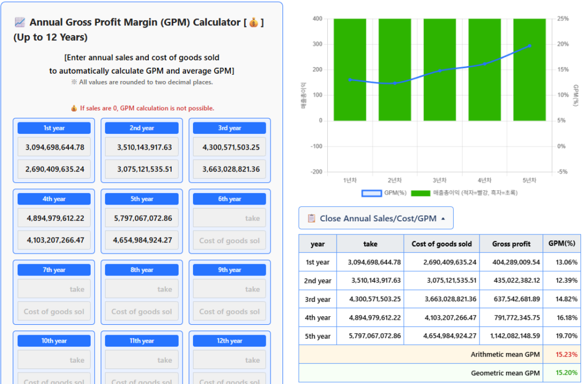Image resolution: width=588 pixels, height=384 pixels.
Task: Click the Arithmetic mean GPM value 15.23%
Action: (567, 355)
